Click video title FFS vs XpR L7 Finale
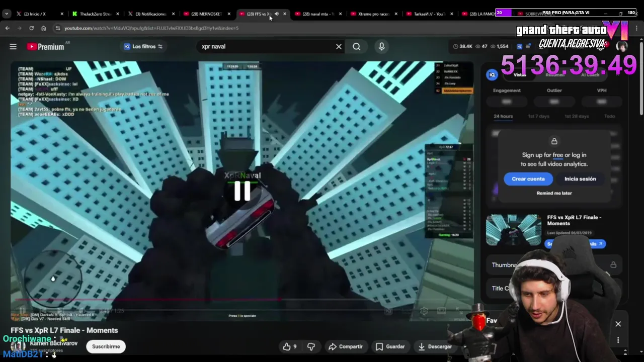 (x=64, y=330)
